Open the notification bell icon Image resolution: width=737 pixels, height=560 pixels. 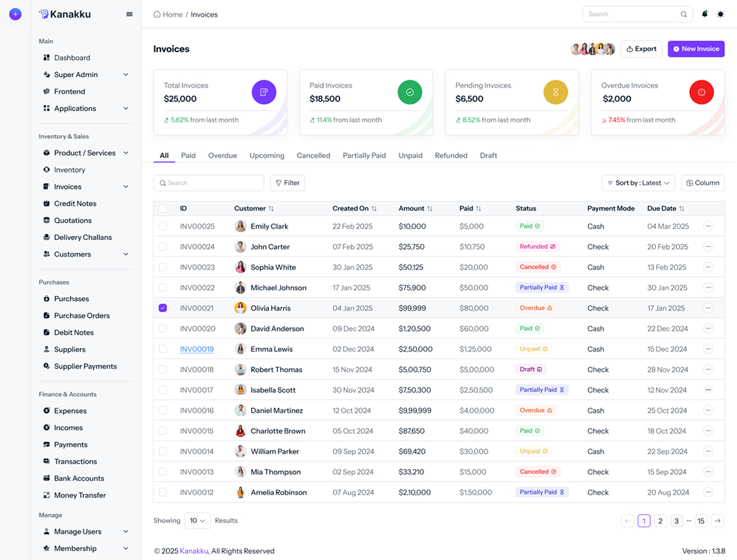[704, 14]
